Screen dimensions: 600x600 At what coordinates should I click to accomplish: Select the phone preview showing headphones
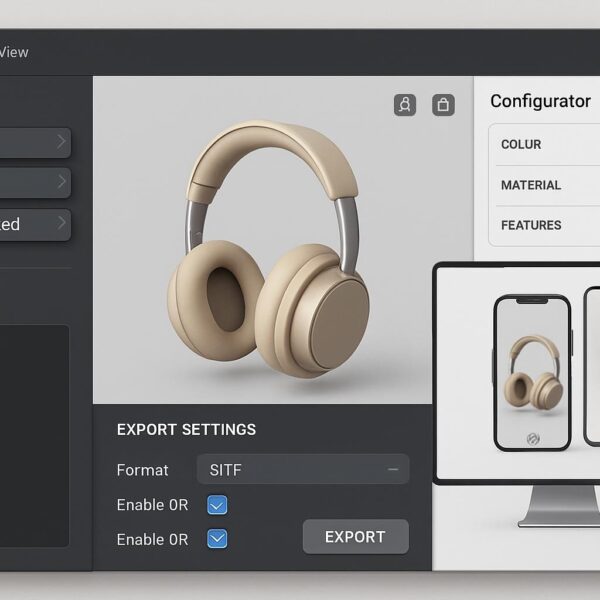(x=532, y=372)
